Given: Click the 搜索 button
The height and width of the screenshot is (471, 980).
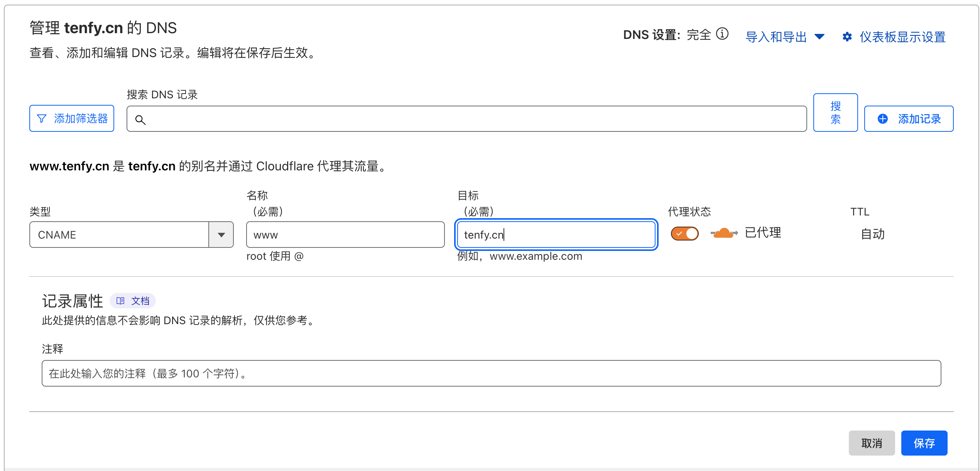Looking at the screenshot, I should tap(835, 113).
